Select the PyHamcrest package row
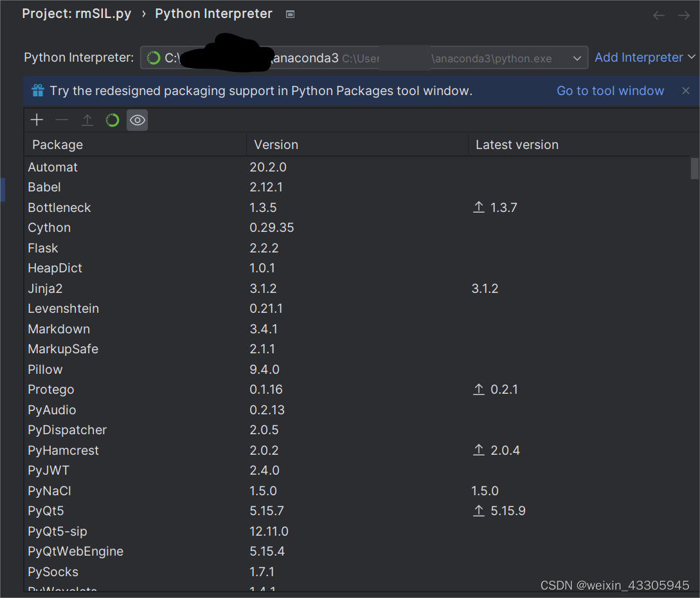 pyautogui.click(x=357, y=450)
